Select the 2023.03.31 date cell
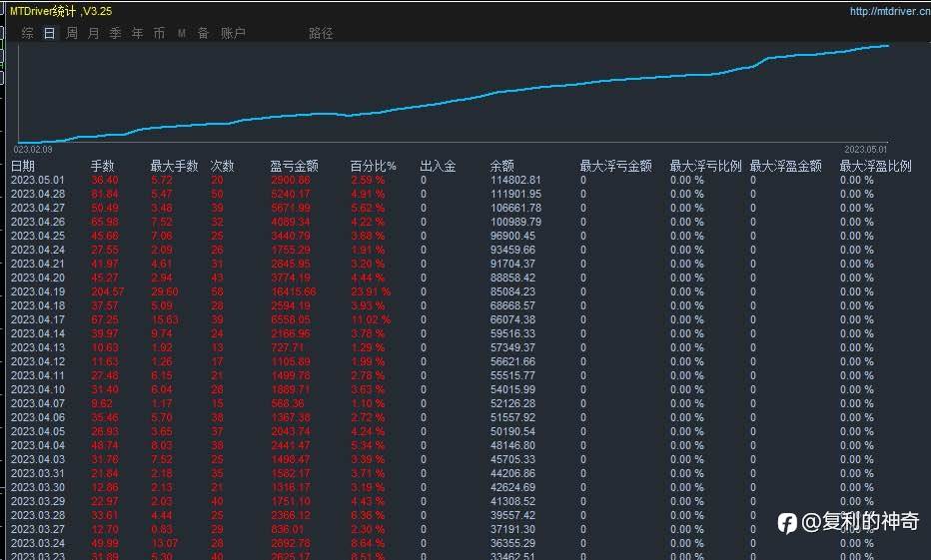This screenshot has height=560, width=931. (x=37, y=473)
